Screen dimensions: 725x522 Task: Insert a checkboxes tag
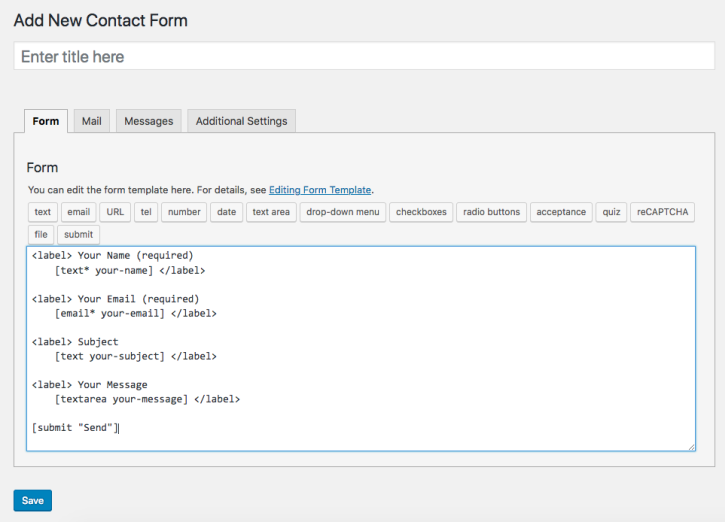pos(421,212)
